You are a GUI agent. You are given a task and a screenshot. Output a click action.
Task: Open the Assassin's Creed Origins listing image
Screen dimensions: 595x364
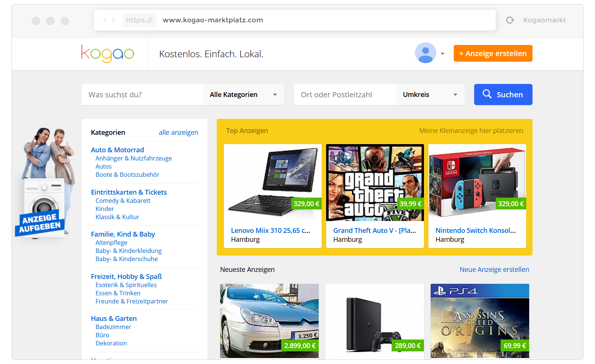point(480,321)
